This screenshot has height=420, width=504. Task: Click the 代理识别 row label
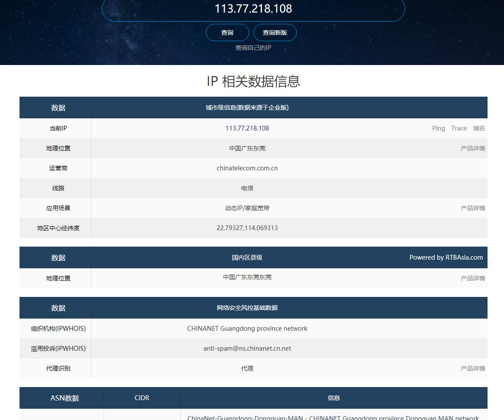pyautogui.click(x=58, y=368)
